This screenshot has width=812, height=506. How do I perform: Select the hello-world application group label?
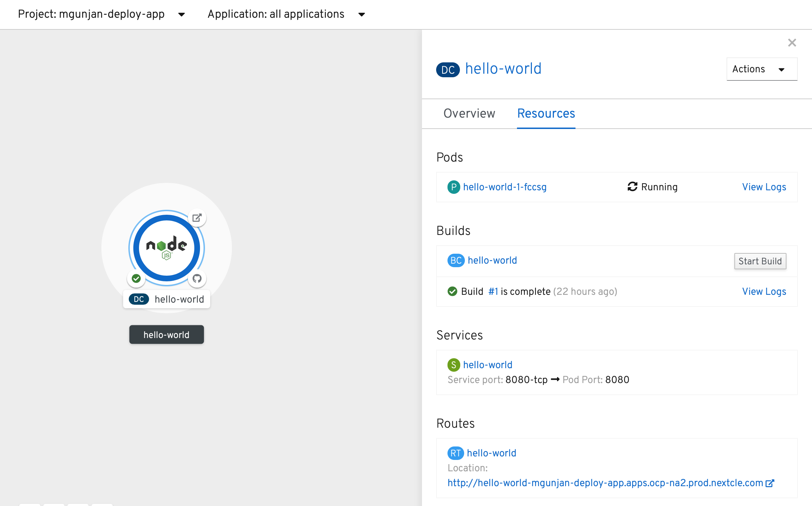[x=166, y=335]
